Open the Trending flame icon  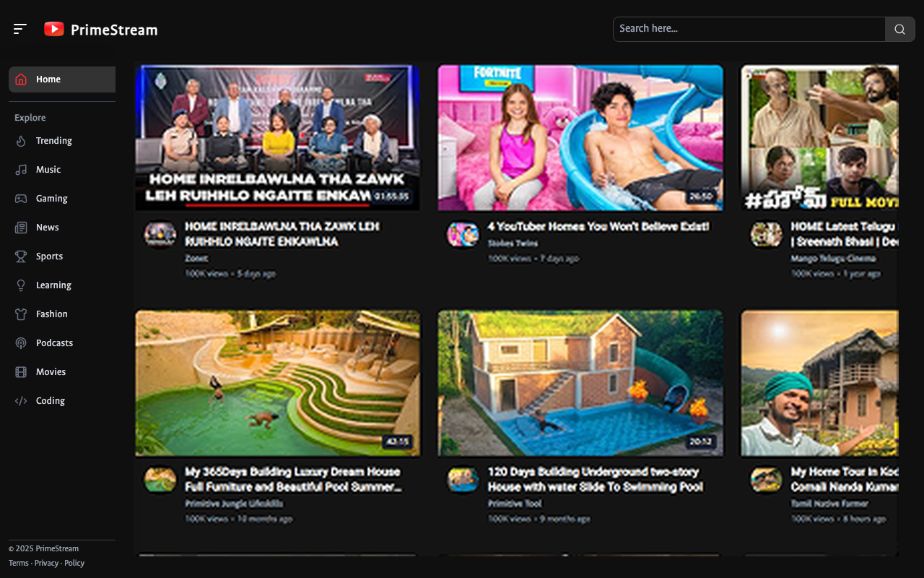21,141
